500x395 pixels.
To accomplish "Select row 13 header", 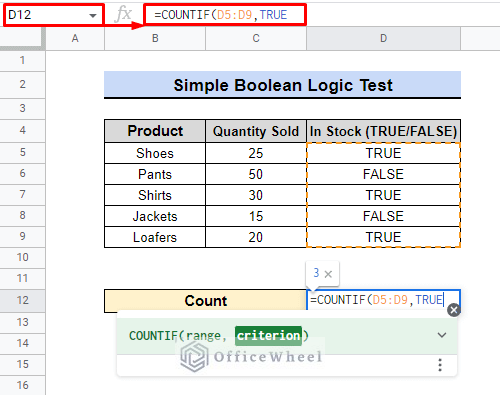I will tap(22, 323).
